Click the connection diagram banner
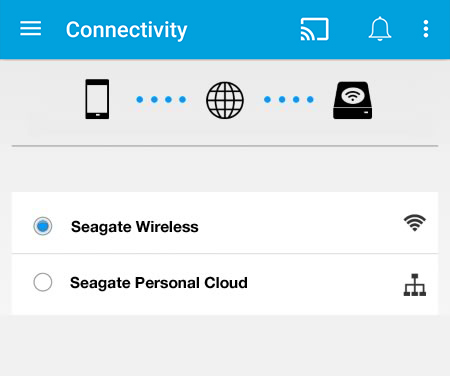The width and height of the screenshot is (450, 376). (225, 100)
